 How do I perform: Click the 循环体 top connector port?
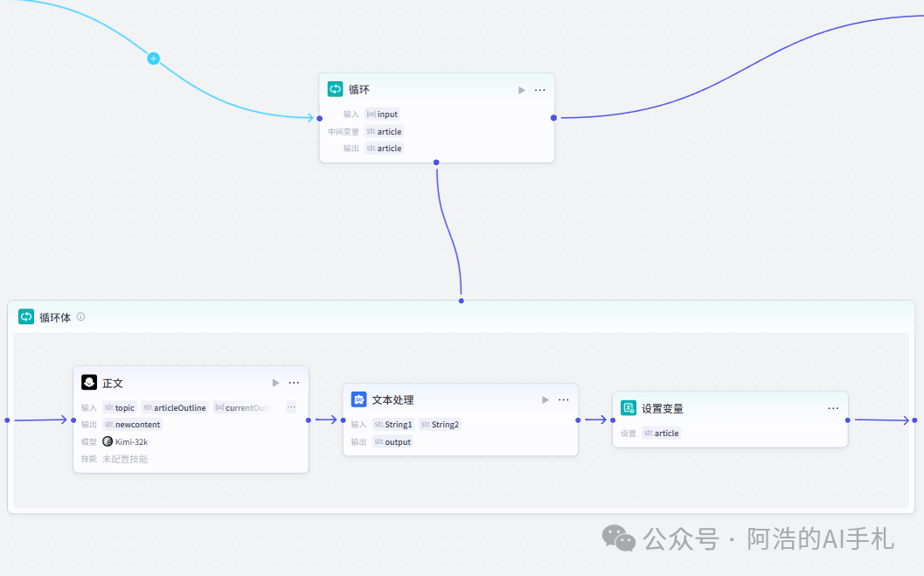462,301
